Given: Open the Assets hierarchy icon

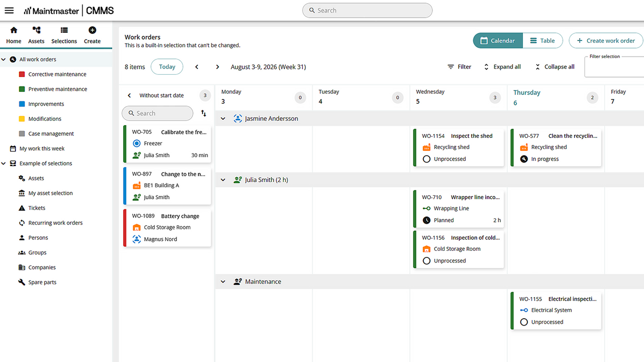Looking at the screenshot, I should click(x=36, y=30).
